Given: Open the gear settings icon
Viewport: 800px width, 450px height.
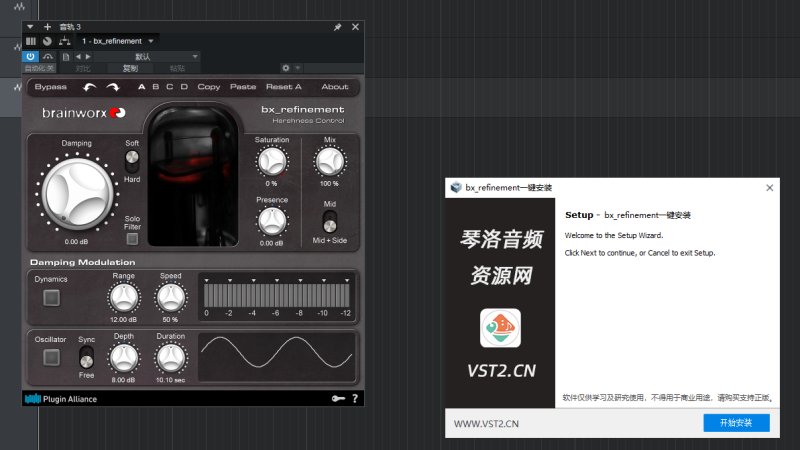Looking at the screenshot, I should (286, 68).
